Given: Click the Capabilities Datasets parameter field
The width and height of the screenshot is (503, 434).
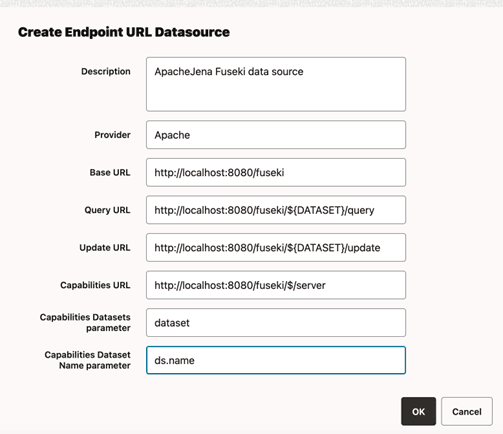Looking at the screenshot, I should [x=276, y=323].
